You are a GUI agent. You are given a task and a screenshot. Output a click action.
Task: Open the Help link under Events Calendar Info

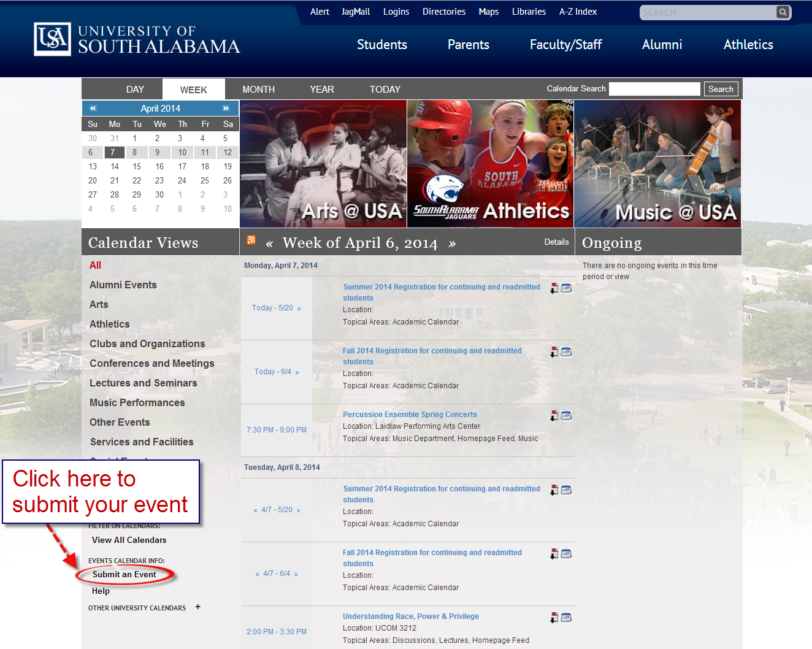point(101,591)
